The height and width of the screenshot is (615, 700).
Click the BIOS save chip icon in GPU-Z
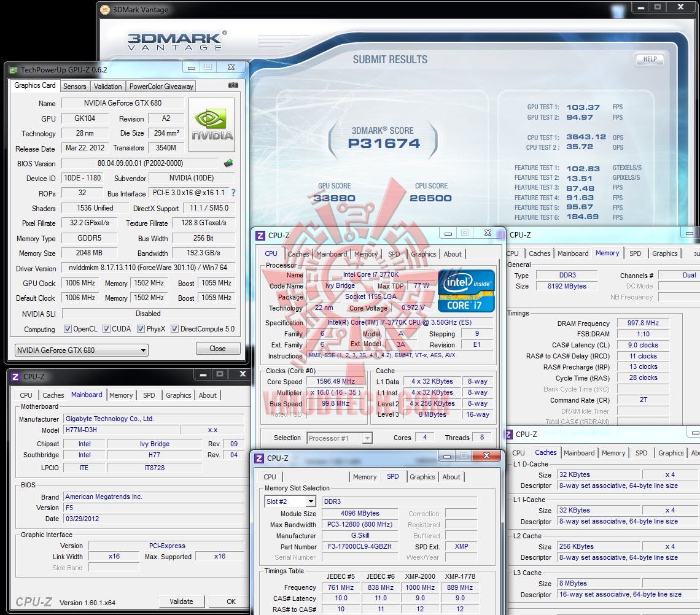(228, 163)
